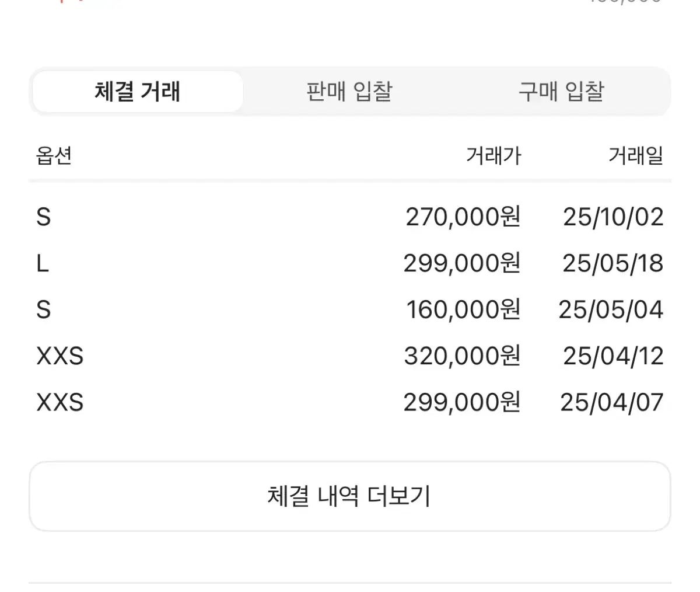Select the S option dated 25/10/02
This screenshot has width=700, height=592.
44,217
